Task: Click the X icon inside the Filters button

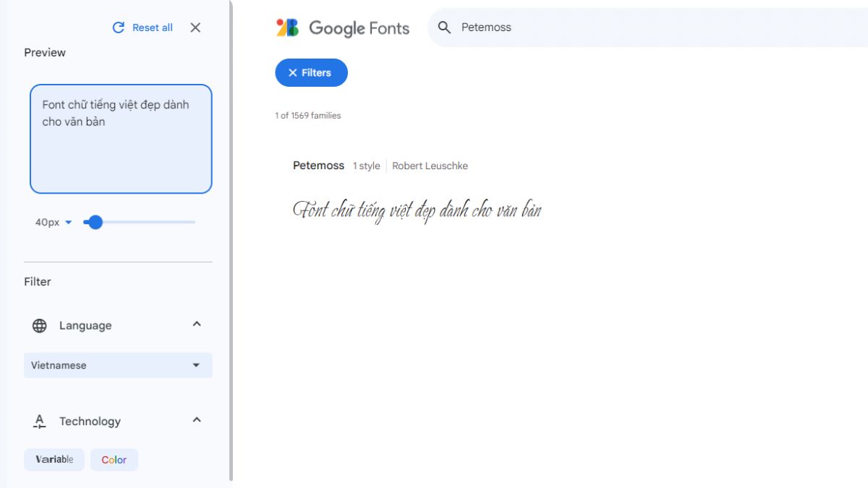Action: (x=292, y=72)
